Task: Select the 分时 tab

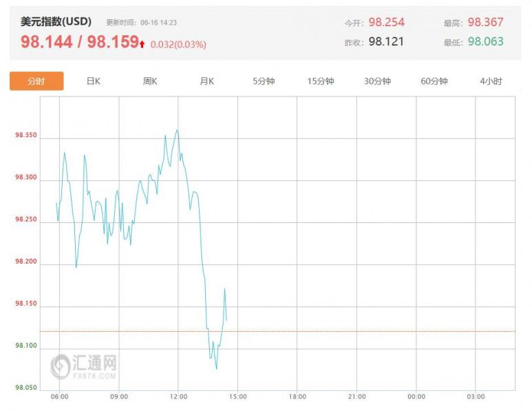Action: pyautogui.click(x=36, y=81)
